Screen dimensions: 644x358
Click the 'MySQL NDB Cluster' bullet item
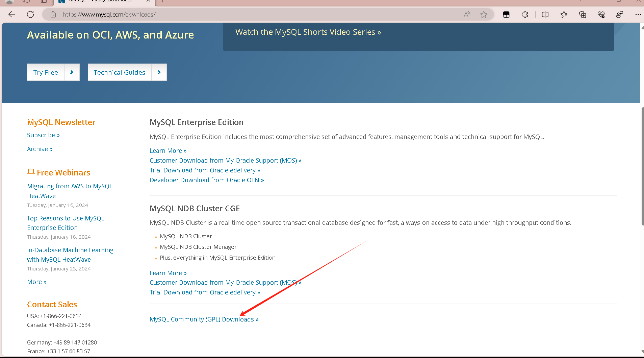point(186,236)
